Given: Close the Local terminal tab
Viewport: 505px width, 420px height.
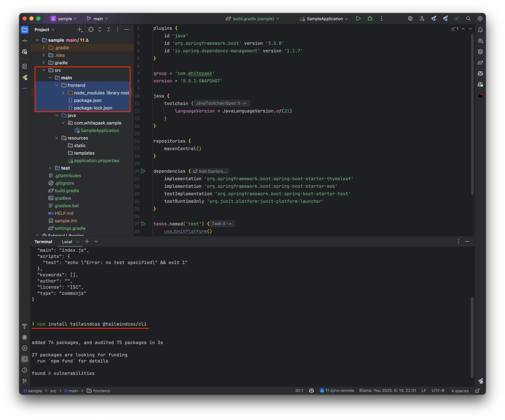Looking at the screenshot, I should 77,242.
